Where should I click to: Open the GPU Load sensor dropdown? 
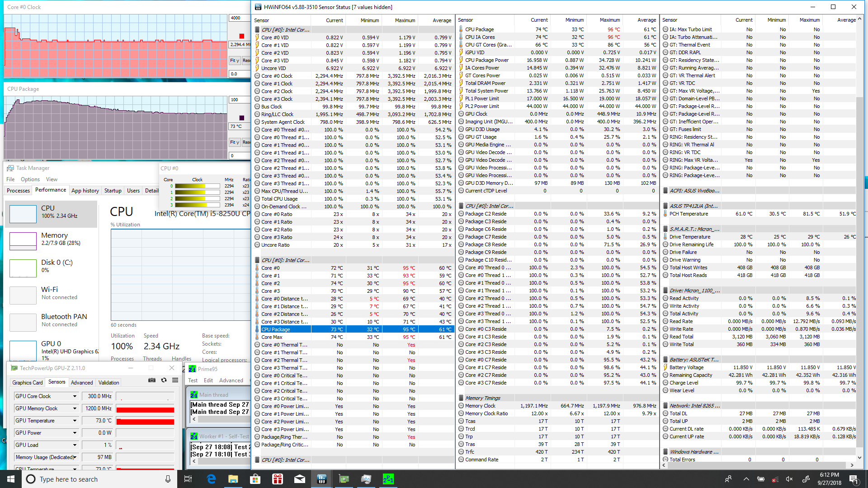(75, 445)
